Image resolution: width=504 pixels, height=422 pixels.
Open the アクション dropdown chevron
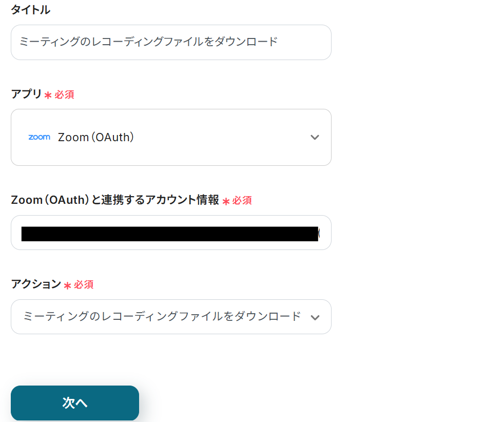click(x=315, y=317)
